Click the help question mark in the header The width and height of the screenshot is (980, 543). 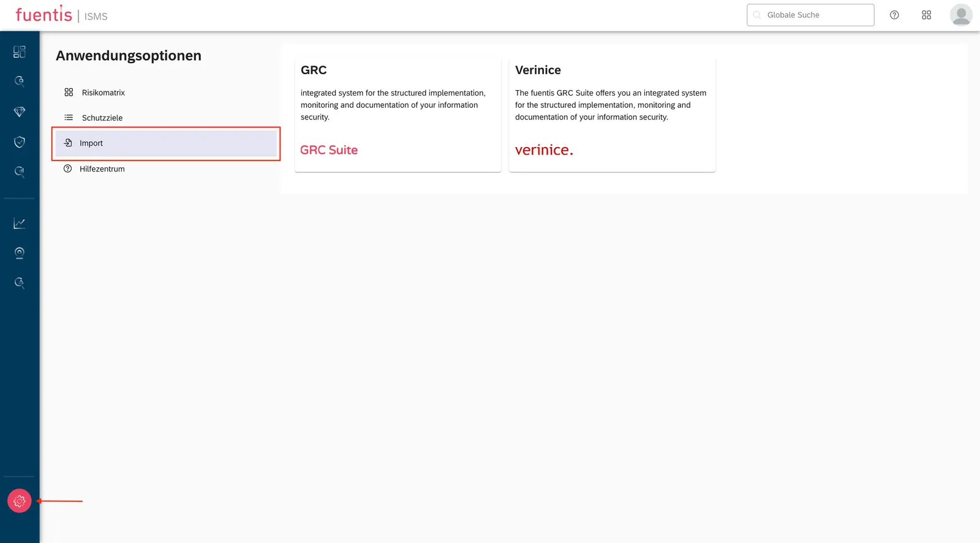[x=894, y=15]
